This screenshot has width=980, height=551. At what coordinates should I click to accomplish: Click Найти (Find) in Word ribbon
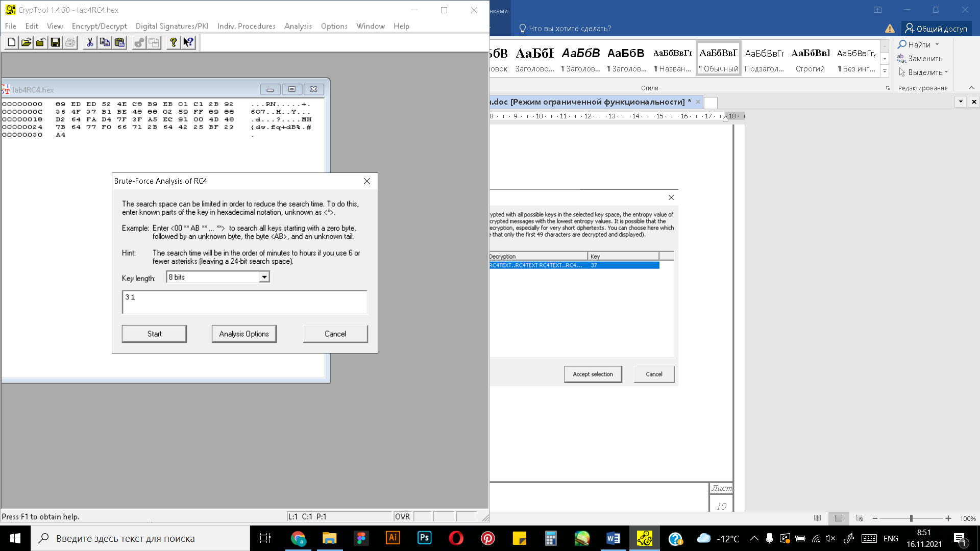(x=914, y=44)
